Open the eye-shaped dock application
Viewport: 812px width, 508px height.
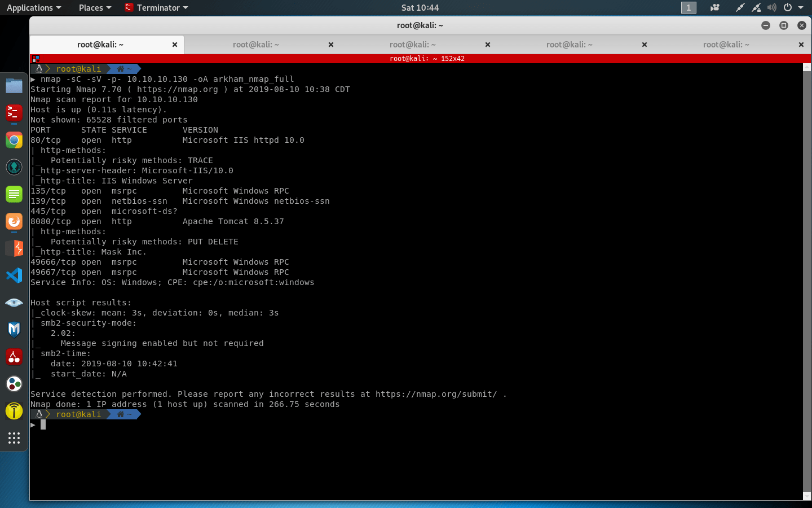pos(14,303)
